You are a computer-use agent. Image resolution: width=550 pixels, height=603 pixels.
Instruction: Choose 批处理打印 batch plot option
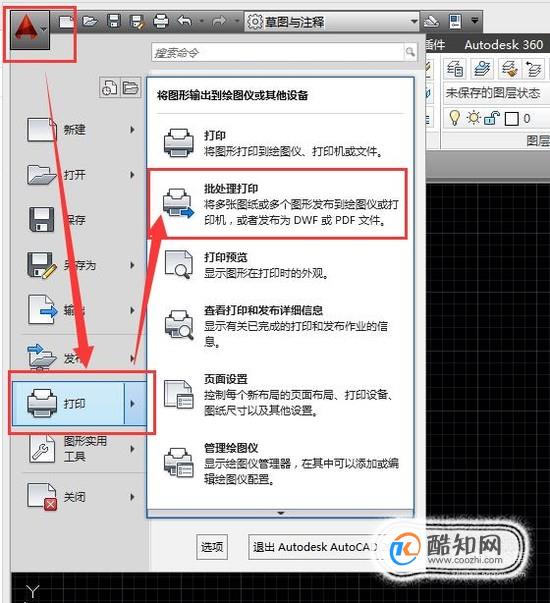pyautogui.click(x=278, y=204)
